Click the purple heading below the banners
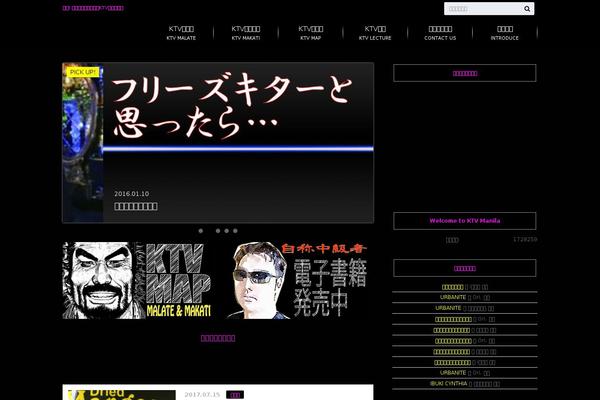The width and height of the screenshot is (600, 400). tap(218, 338)
